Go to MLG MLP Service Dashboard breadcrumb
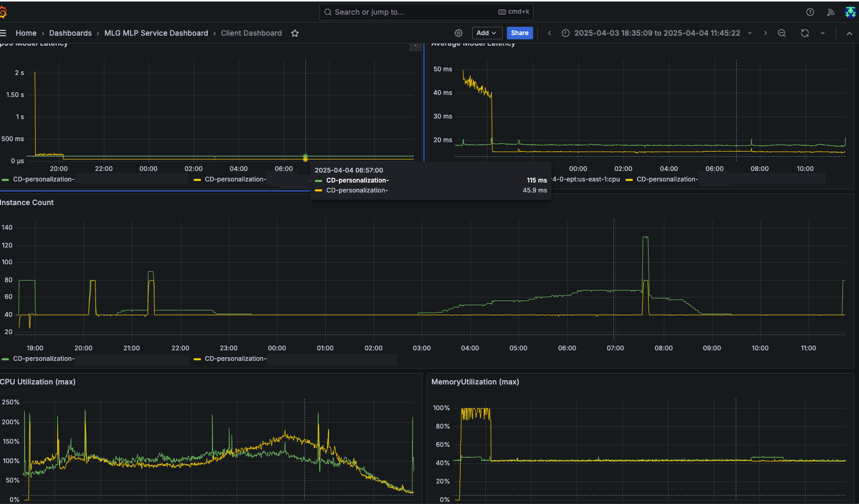 tap(156, 33)
